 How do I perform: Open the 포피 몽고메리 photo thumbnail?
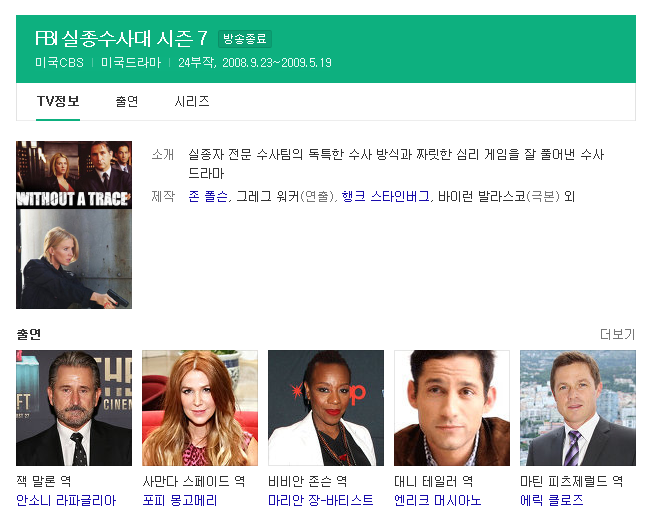pyautogui.click(x=200, y=408)
